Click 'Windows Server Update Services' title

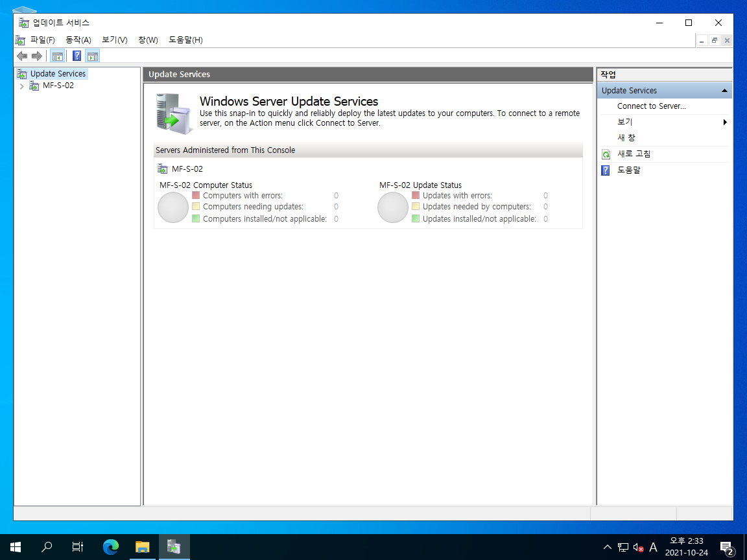click(289, 101)
